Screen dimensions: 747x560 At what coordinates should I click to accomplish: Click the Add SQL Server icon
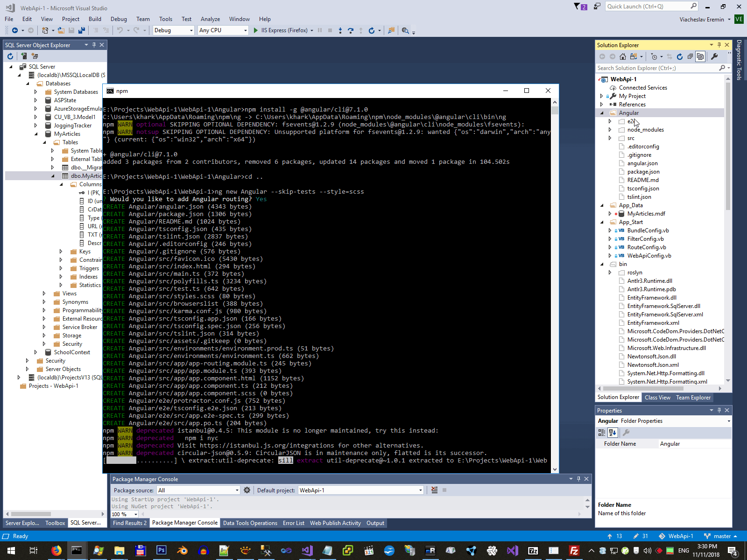24,56
